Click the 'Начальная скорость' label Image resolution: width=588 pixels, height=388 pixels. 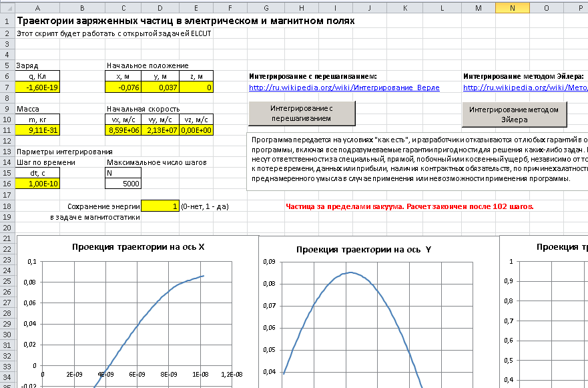(x=143, y=109)
